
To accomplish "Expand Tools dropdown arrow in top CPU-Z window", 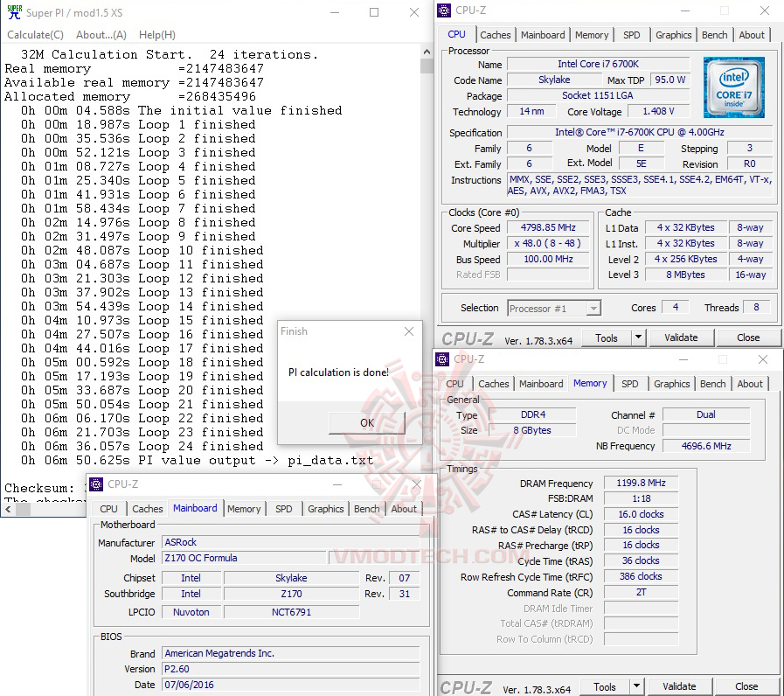I will click(x=638, y=338).
